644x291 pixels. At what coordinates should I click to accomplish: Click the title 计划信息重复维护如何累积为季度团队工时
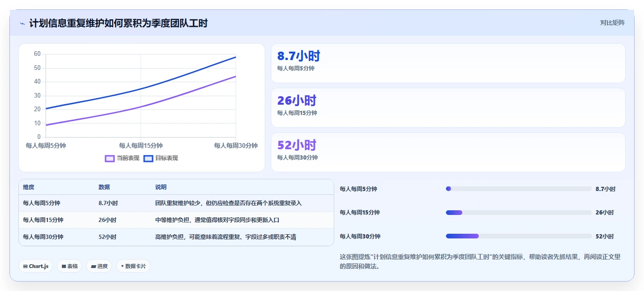(x=118, y=23)
